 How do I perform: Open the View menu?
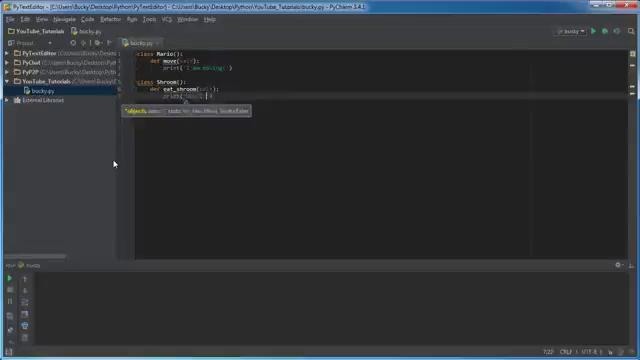tap(42, 19)
